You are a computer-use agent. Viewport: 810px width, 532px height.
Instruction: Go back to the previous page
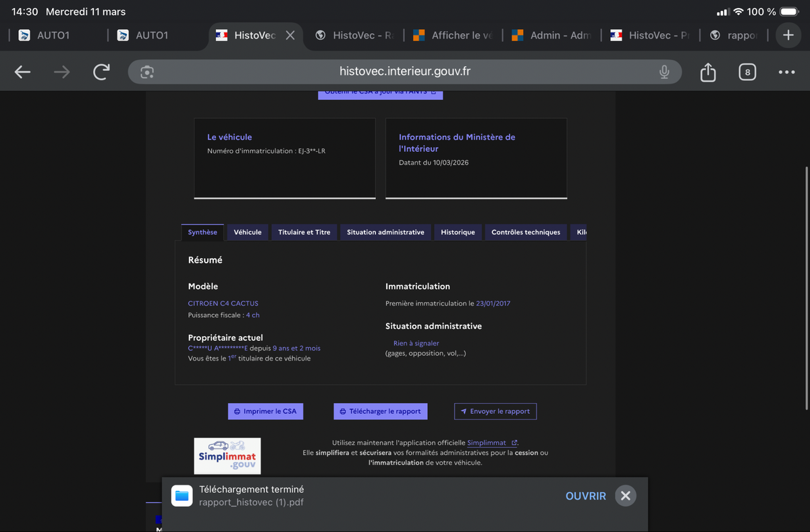click(22, 72)
